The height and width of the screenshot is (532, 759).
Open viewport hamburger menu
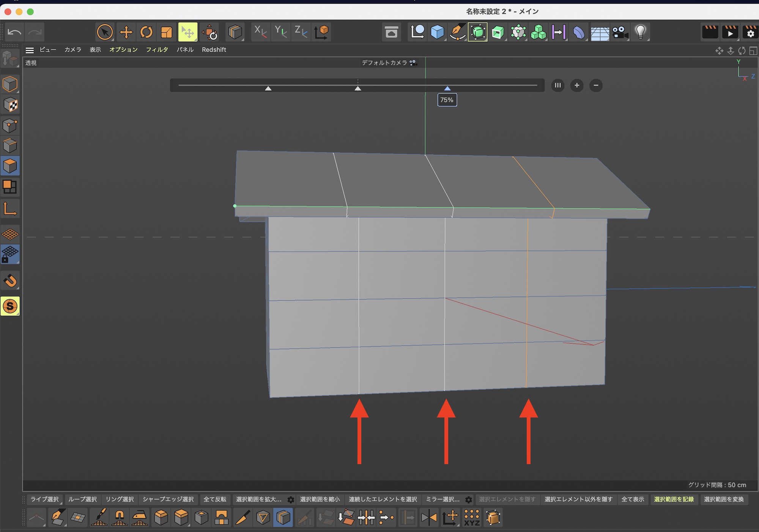point(30,50)
